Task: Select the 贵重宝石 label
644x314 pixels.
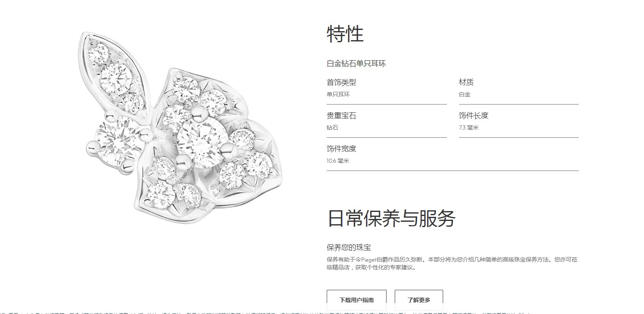Action: [341, 116]
